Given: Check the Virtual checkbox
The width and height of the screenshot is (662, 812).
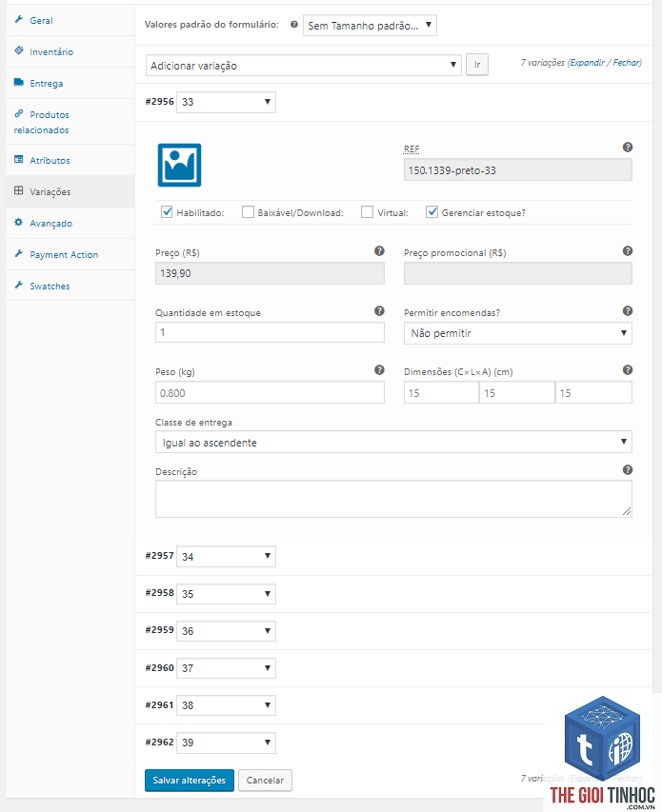Looking at the screenshot, I should [x=367, y=211].
